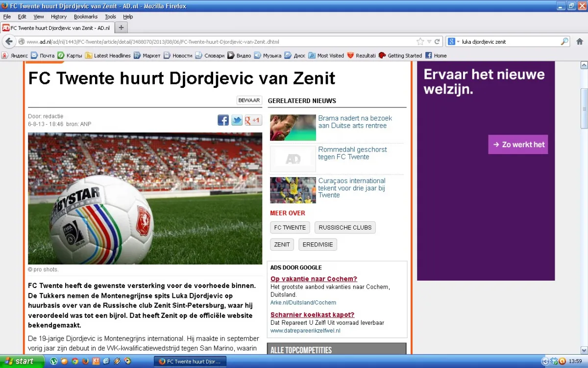Click the Curaçaos international article thumbnail
588x368 pixels.
tap(293, 190)
